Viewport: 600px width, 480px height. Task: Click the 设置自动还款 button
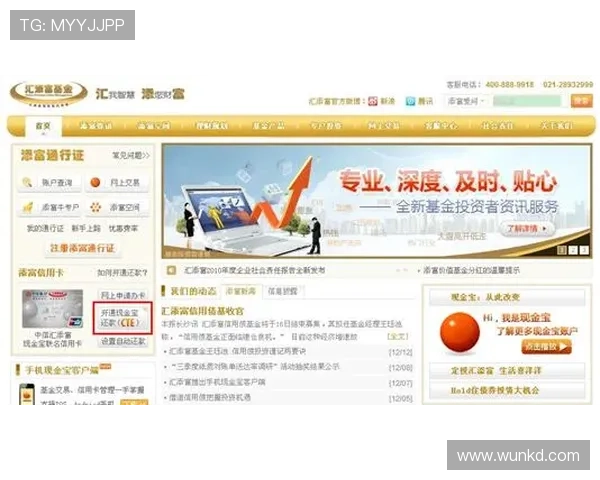tap(123, 341)
